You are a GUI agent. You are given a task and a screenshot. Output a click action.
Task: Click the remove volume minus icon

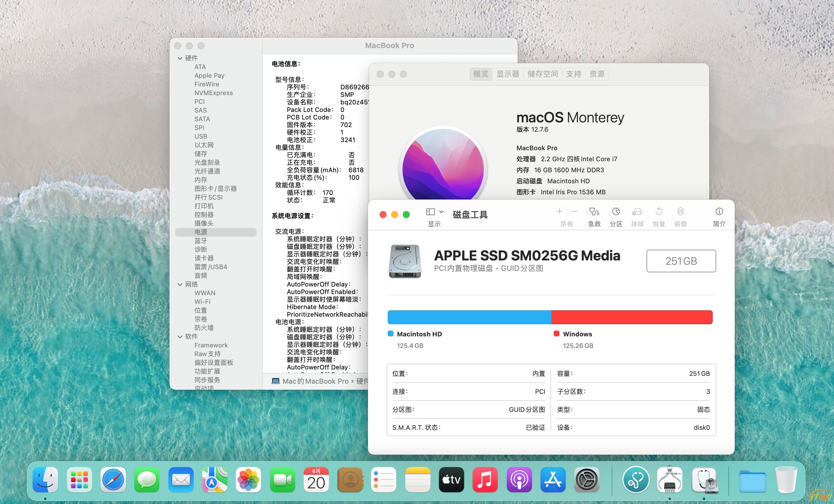point(574,212)
